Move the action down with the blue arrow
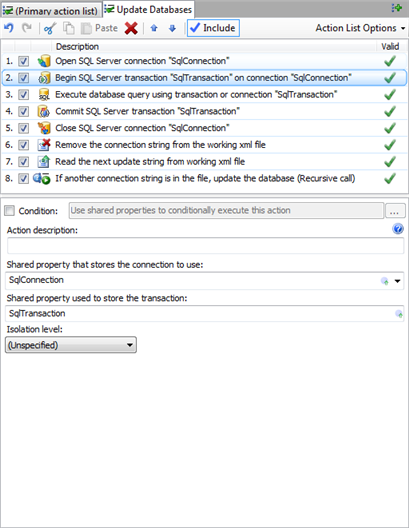The height and width of the screenshot is (528, 409). point(172,28)
